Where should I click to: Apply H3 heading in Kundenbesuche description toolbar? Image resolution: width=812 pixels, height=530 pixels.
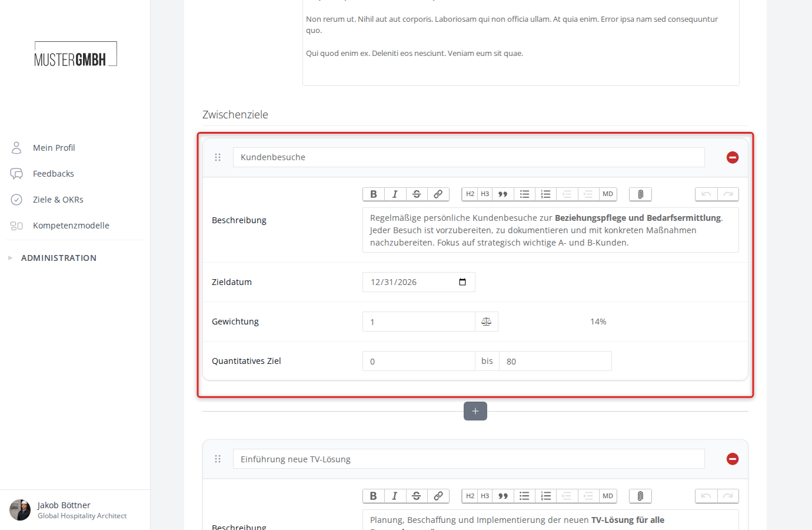point(485,194)
